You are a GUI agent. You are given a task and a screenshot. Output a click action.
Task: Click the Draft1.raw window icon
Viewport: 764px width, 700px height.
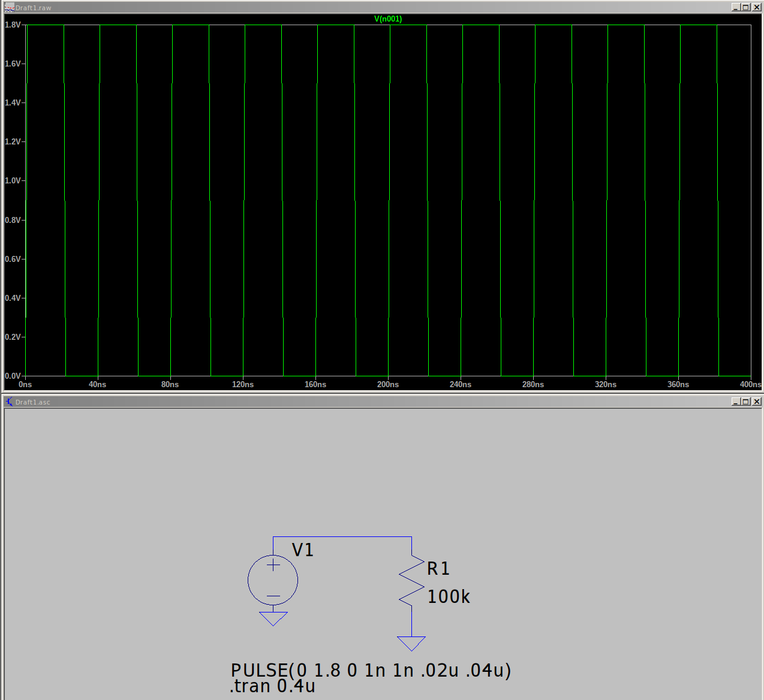[8, 7]
